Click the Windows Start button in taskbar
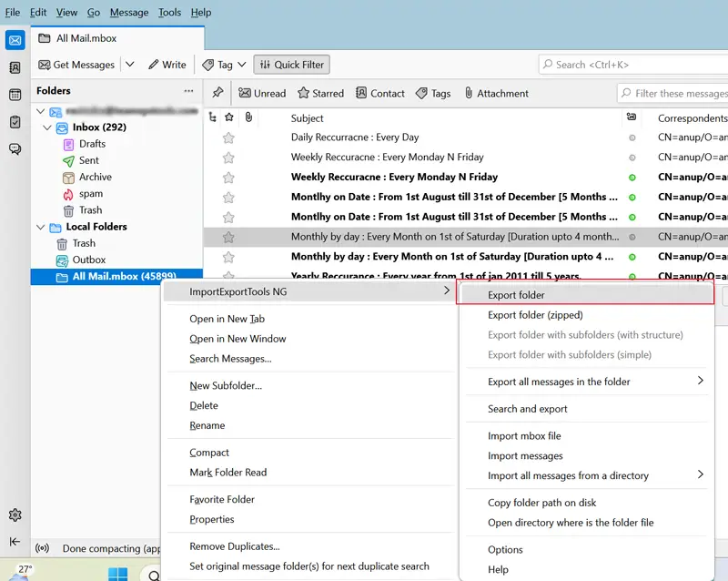This screenshot has width=728, height=581. coord(117,574)
